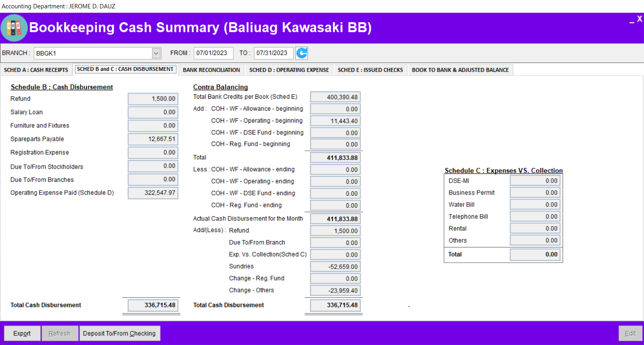
Task: Close window with the X button
Action: [640, 19]
